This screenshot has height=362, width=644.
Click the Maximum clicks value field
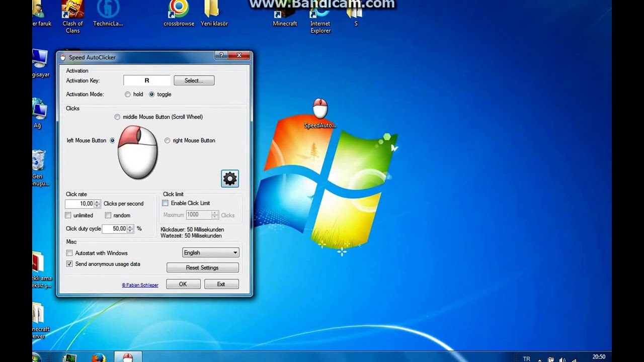[199, 215]
